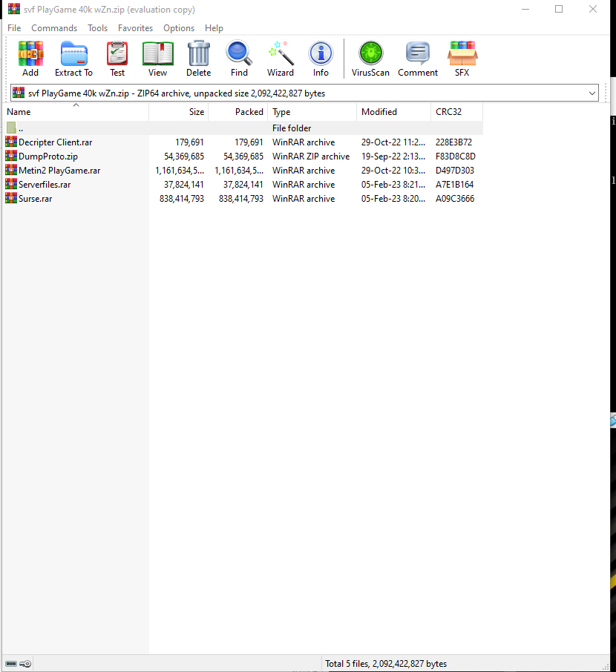
Task: Click the Delete trash icon
Action: point(199,53)
